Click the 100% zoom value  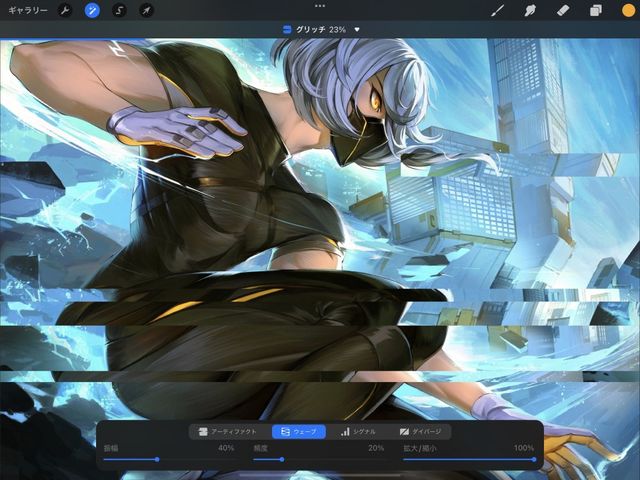(524, 448)
